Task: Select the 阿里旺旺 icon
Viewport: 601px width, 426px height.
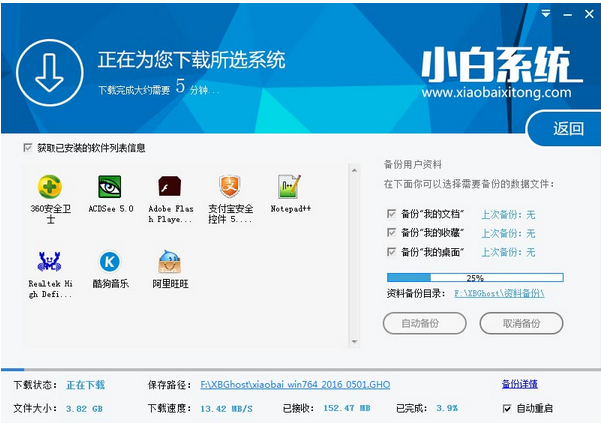Action: (170, 262)
